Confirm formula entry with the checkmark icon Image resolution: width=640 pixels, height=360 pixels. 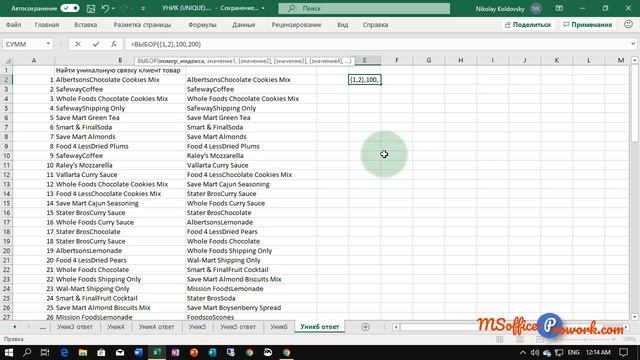(96, 44)
